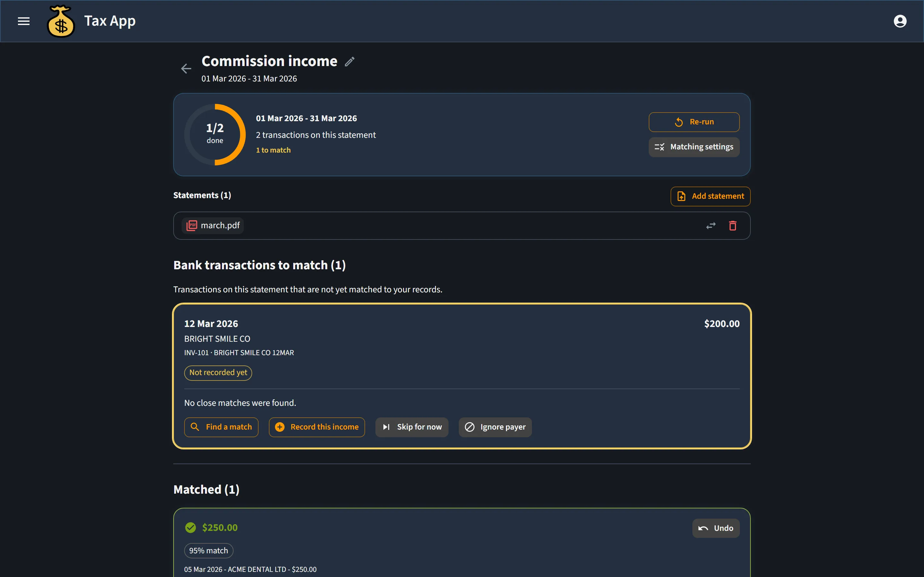Choose Ignore payer

tap(495, 427)
